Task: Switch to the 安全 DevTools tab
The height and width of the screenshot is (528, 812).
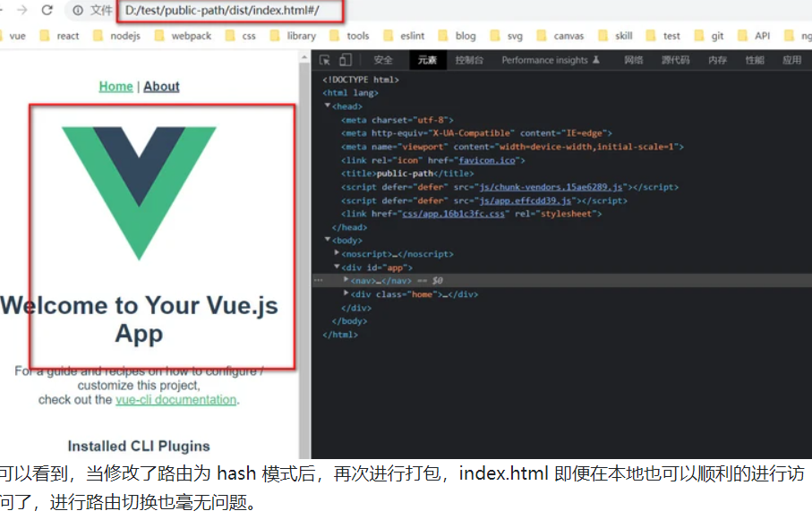Action: [383, 60]
